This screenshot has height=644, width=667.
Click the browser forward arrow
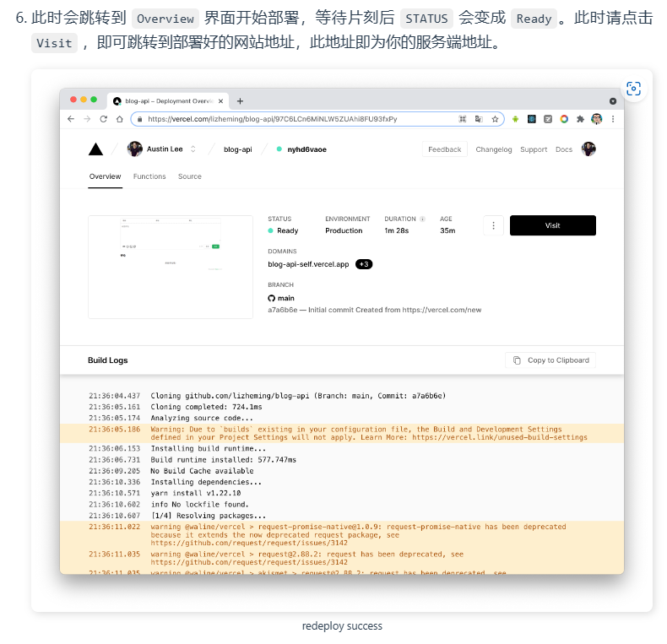pos(87,119)
